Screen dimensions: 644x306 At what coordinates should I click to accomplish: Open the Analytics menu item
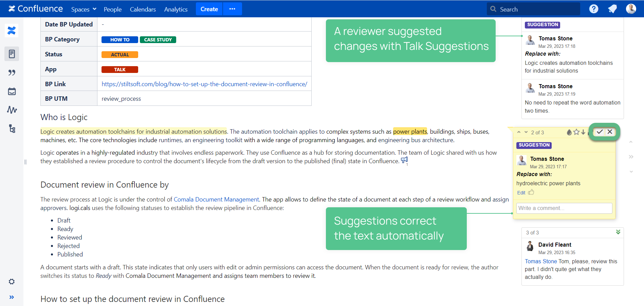pyautogui.click(x=176, y=9)
